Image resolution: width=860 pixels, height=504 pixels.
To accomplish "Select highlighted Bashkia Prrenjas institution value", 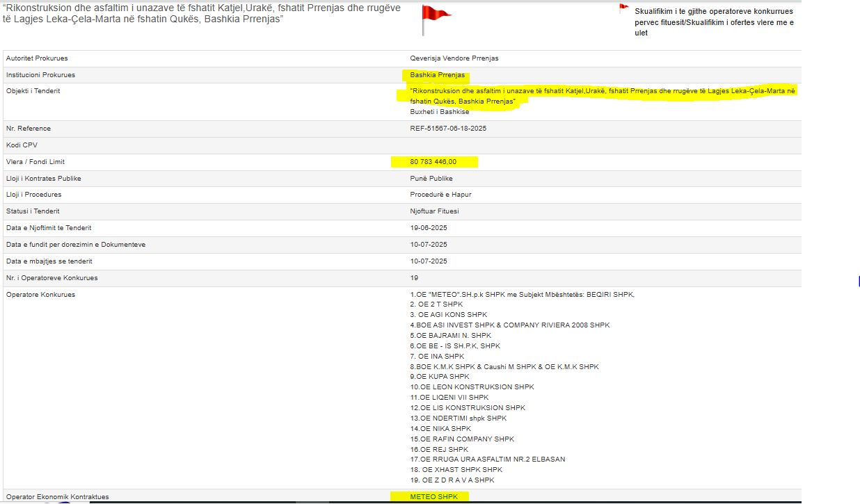I will [437, 75].
